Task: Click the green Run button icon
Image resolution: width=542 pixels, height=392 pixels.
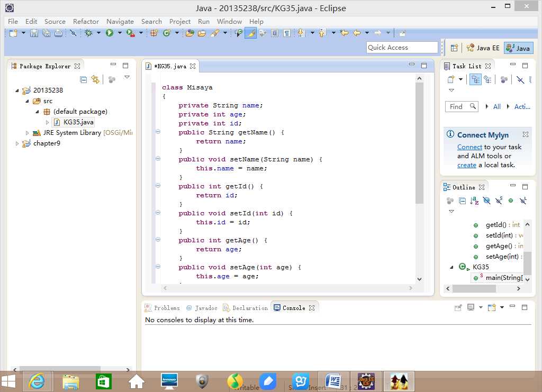Action: tap(110, 33)
